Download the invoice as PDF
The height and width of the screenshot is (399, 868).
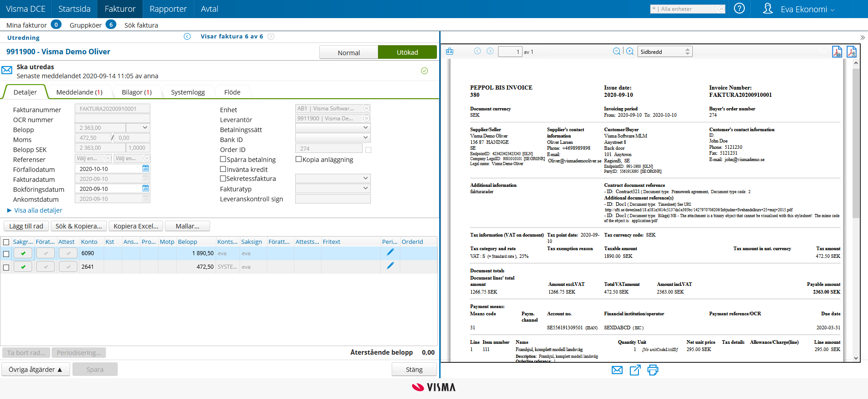[852, 52]
